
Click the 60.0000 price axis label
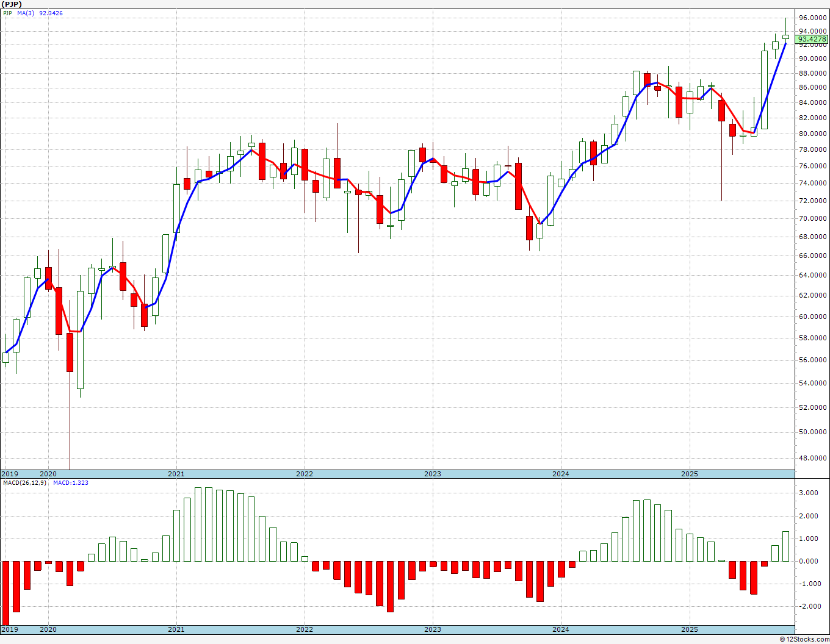(x=813, y=317)
